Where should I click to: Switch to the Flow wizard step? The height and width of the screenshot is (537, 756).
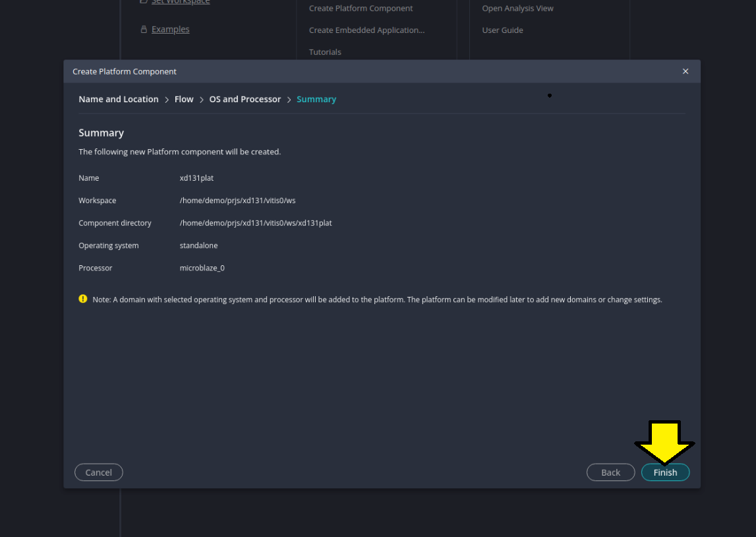183,99
